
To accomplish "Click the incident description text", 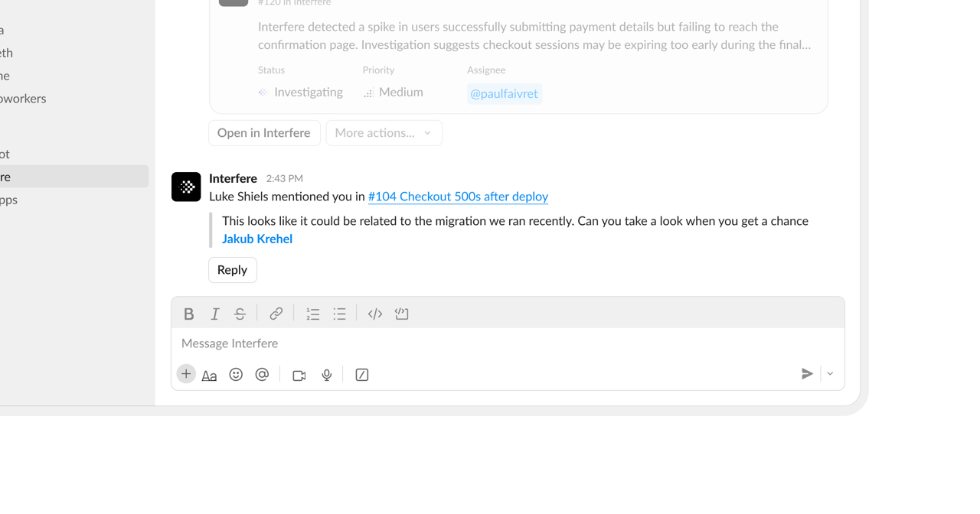I will tap(534, 36).
